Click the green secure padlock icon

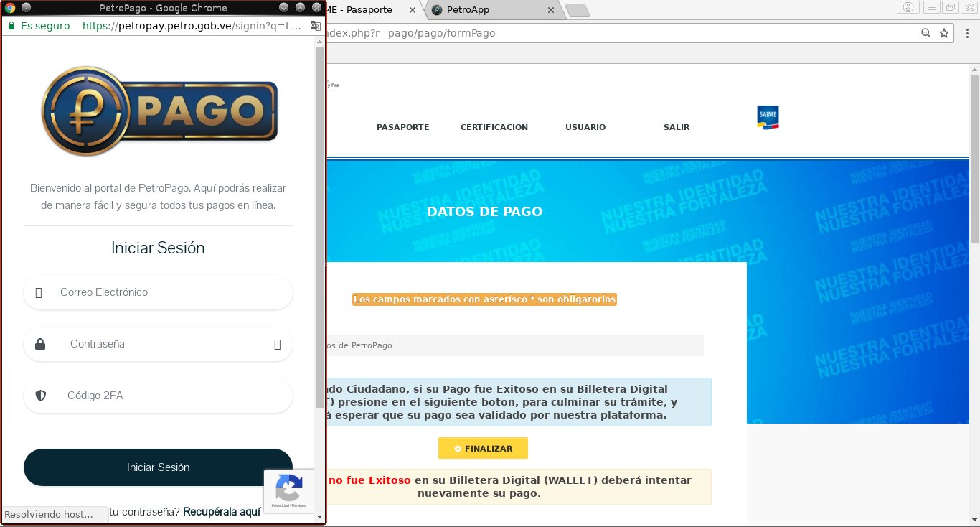coord(11,26)
